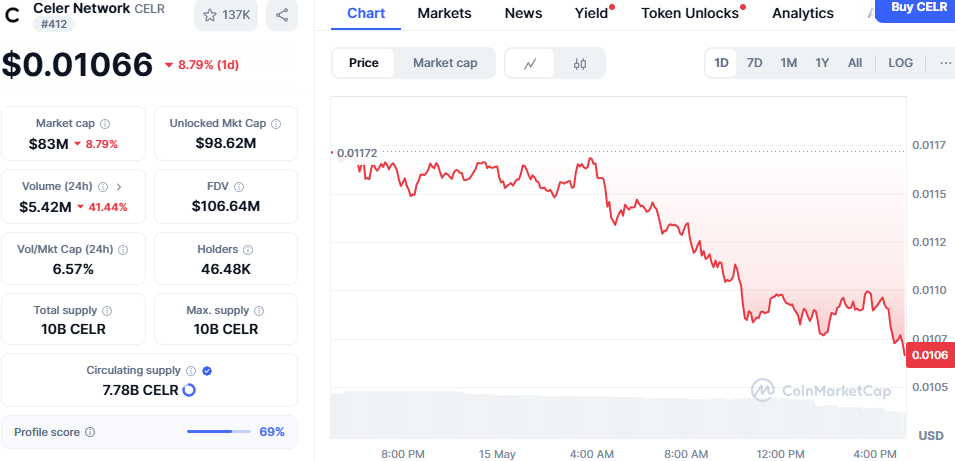
Task: Click info icon next to Market cap
Action: pos(105,124)
